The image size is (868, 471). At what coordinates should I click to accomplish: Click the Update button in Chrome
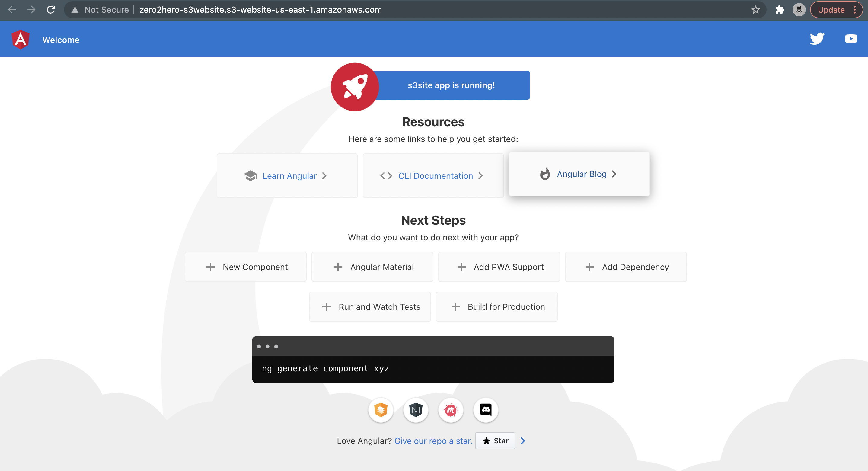831,10
